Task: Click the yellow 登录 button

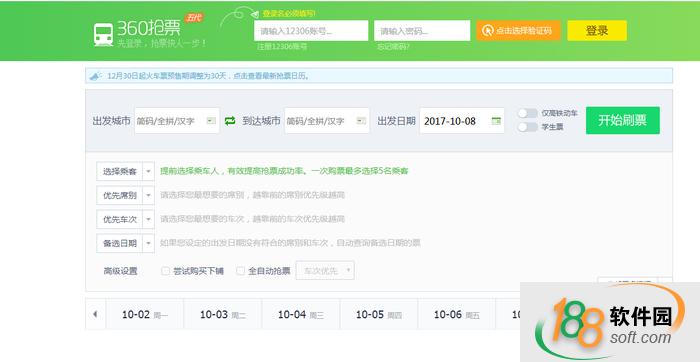Action: [x=597, y=30]
